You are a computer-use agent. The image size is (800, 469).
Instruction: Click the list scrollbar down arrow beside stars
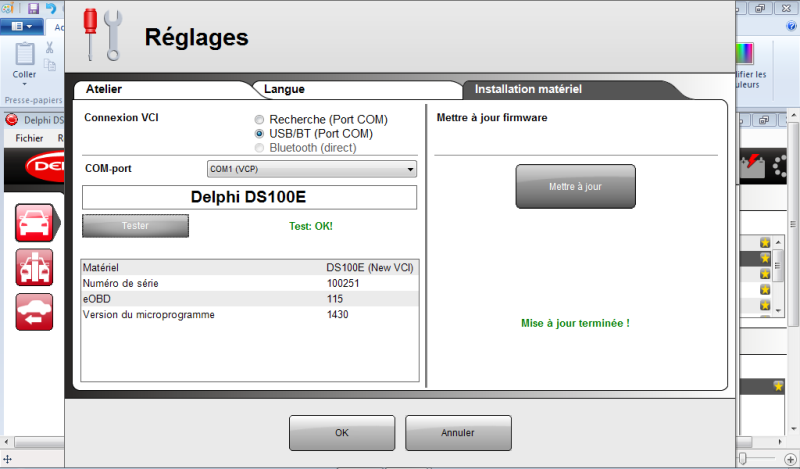[x=778, y=310]
